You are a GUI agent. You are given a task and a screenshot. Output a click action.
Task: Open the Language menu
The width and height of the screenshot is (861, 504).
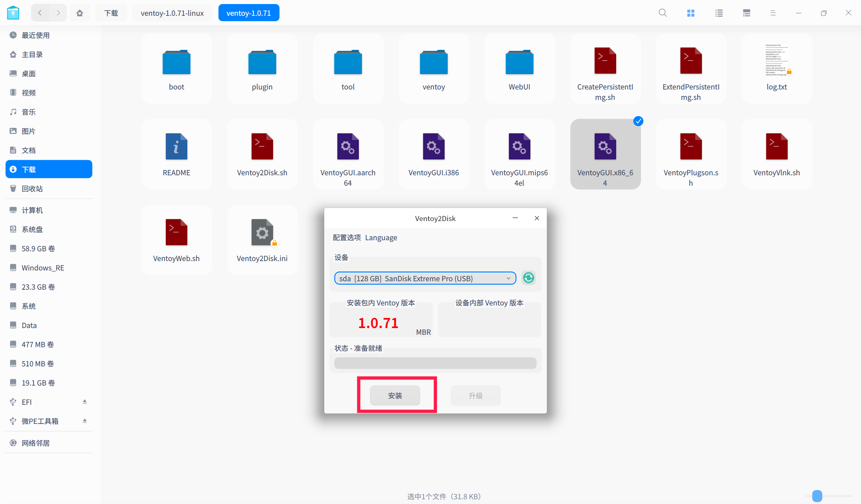tap(381, 238)
